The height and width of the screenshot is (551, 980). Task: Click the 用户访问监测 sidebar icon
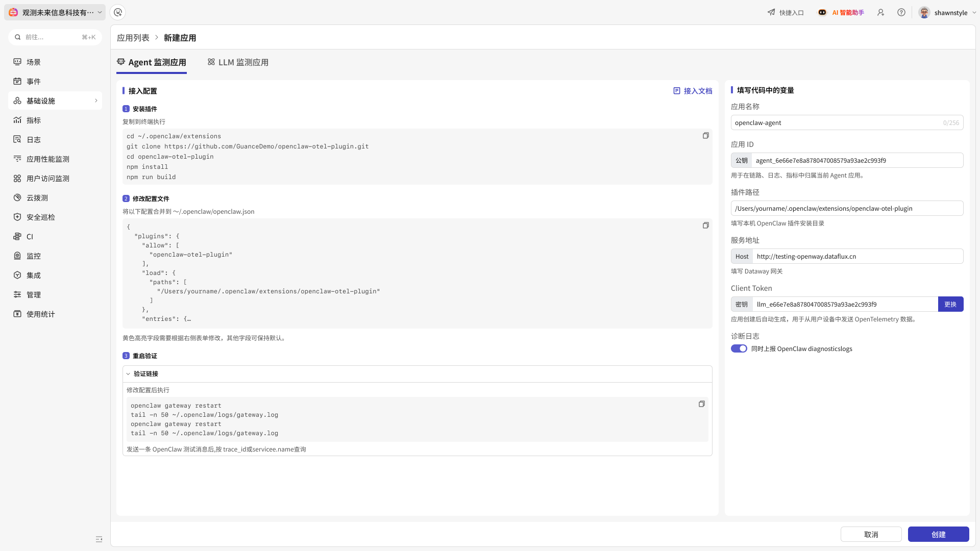tap(17, 178)
